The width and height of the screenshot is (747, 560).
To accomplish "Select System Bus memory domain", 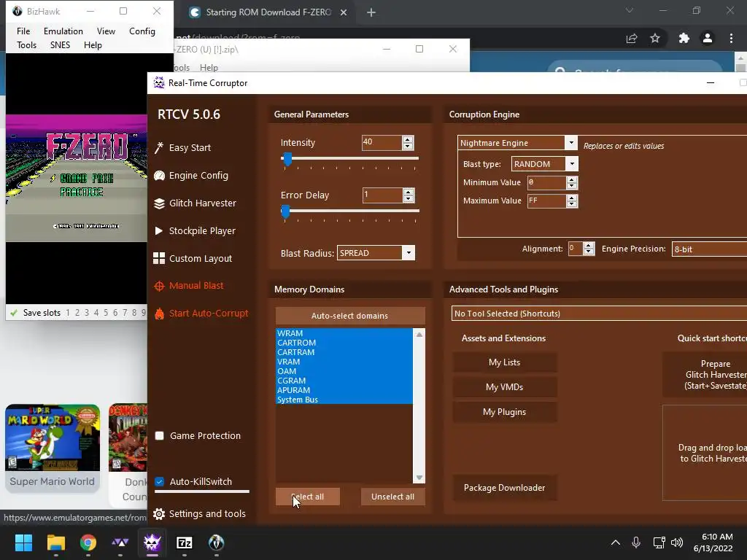I will [344, 400].
